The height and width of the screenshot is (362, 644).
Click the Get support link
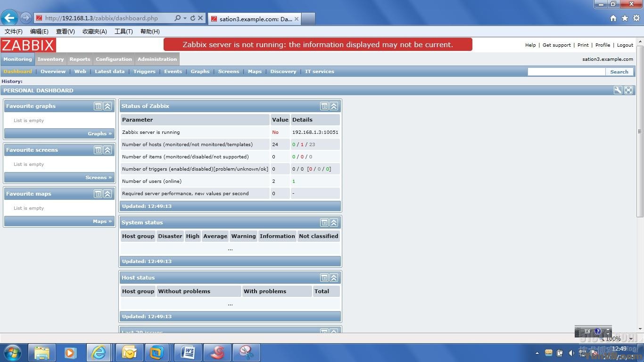click(x=557, y=45)
